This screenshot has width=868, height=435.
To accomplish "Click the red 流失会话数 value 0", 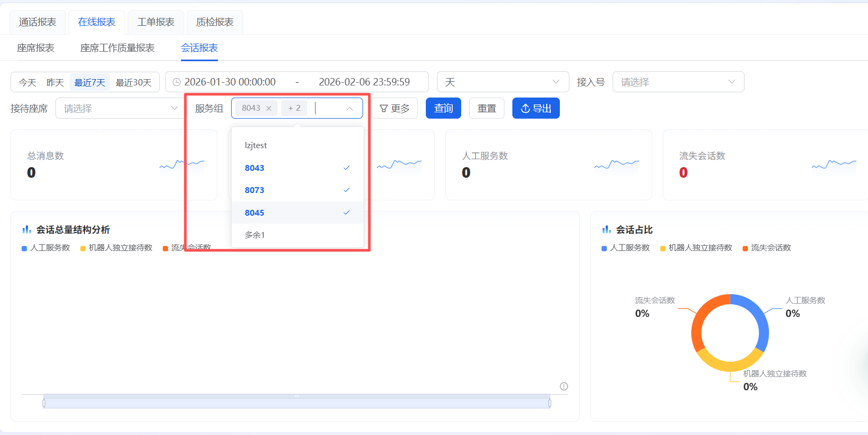I will (x=683, y=172).
